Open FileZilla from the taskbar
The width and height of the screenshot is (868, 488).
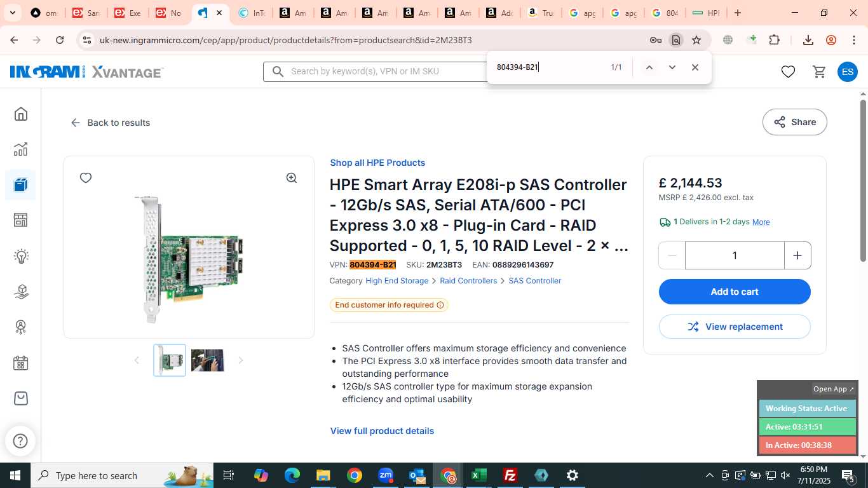pos(510,475)
